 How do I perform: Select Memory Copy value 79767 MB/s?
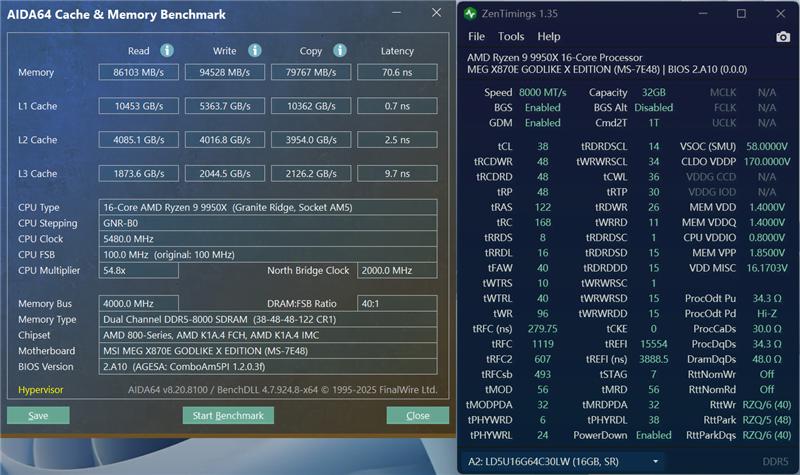[x=311, y=72]
